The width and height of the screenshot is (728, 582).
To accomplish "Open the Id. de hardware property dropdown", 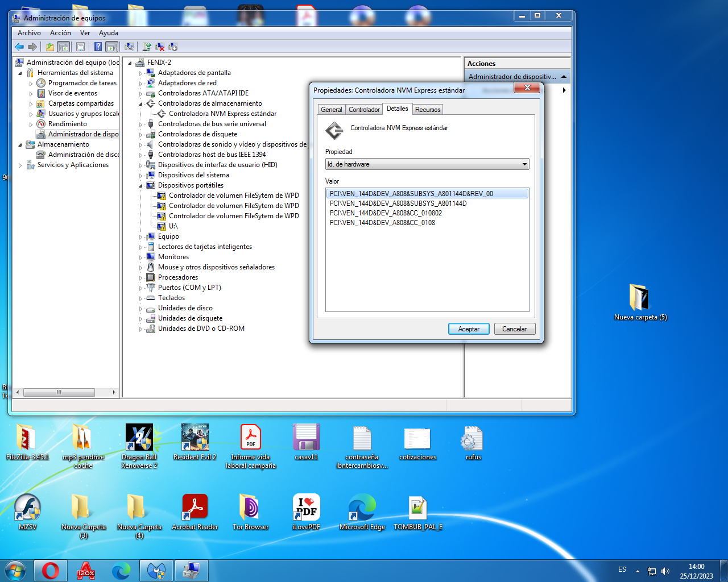I will click(x=427, y=164).
